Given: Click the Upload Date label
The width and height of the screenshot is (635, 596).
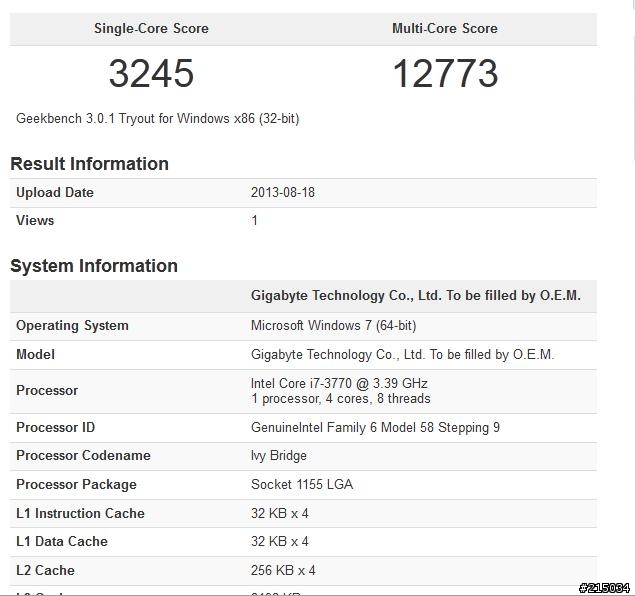Looking at the screenshot, I should (x=55, y=192).
